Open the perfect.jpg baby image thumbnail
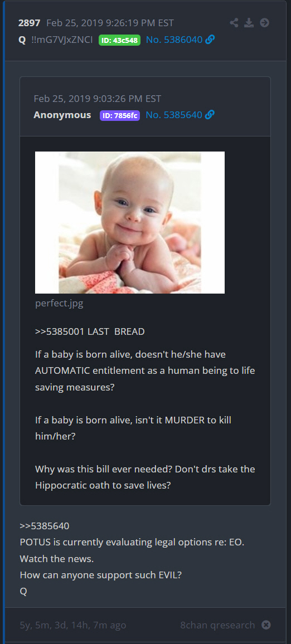291x644 pixels. coord(130,223)
